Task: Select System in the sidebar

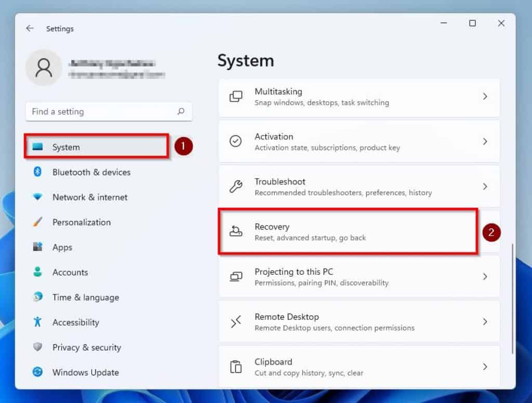Action: (97, 146)
